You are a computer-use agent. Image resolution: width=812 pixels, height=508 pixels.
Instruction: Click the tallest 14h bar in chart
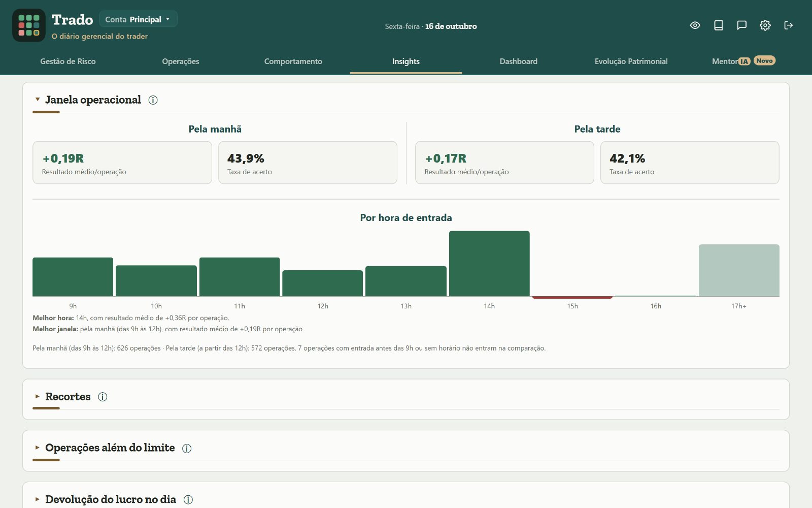tap(489, 264)
